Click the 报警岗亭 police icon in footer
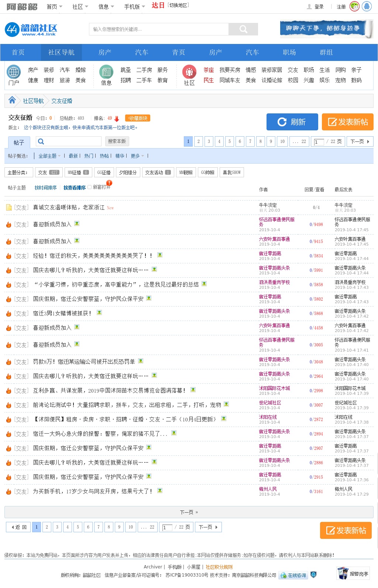The width and height of the screenshot is (378, 588). (343, 573)
